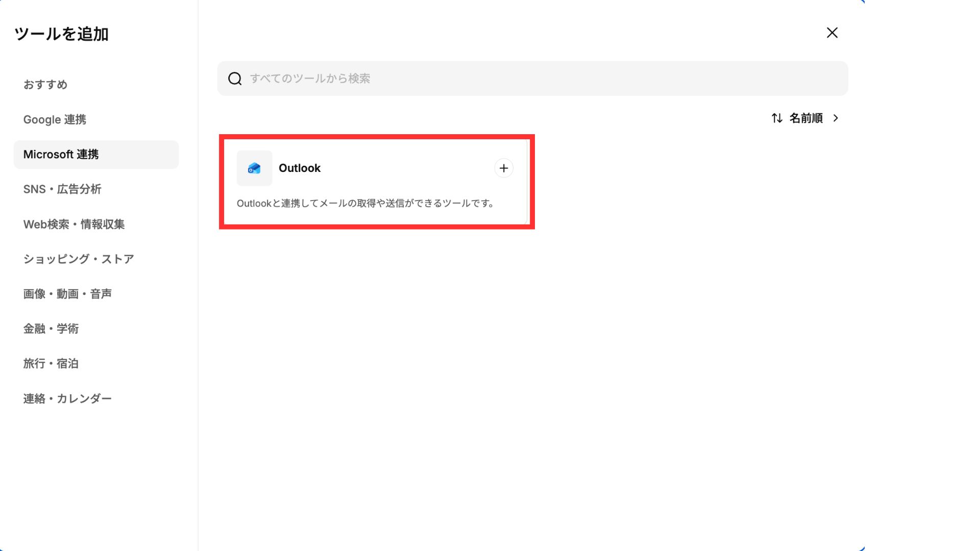Open the Google 連携 category
The width and height of the screenshot is (980, 551).
click(x=55, y=119)
